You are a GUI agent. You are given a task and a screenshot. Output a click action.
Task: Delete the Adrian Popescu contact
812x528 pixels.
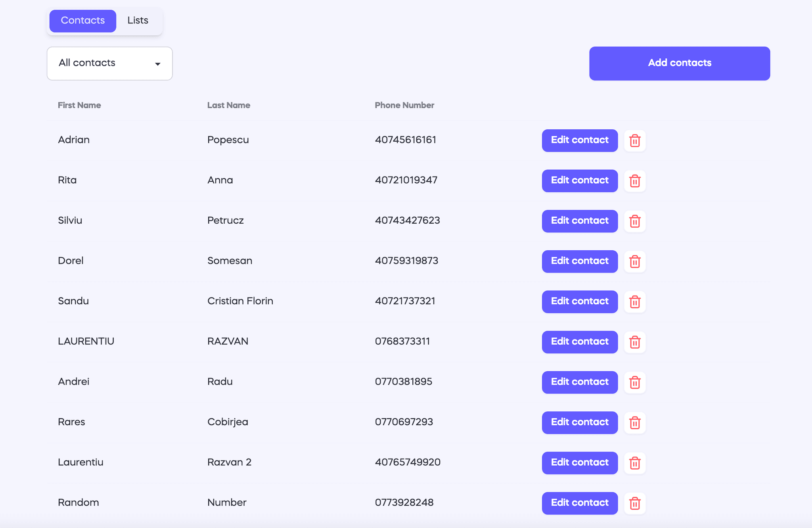coord(635,140)
